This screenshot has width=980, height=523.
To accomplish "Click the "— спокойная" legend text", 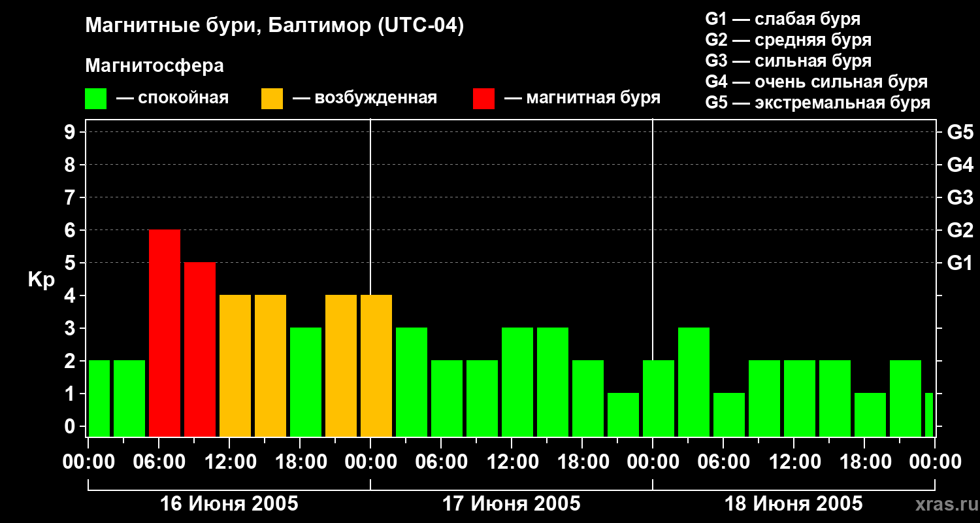I will click(x=172, y=98).
